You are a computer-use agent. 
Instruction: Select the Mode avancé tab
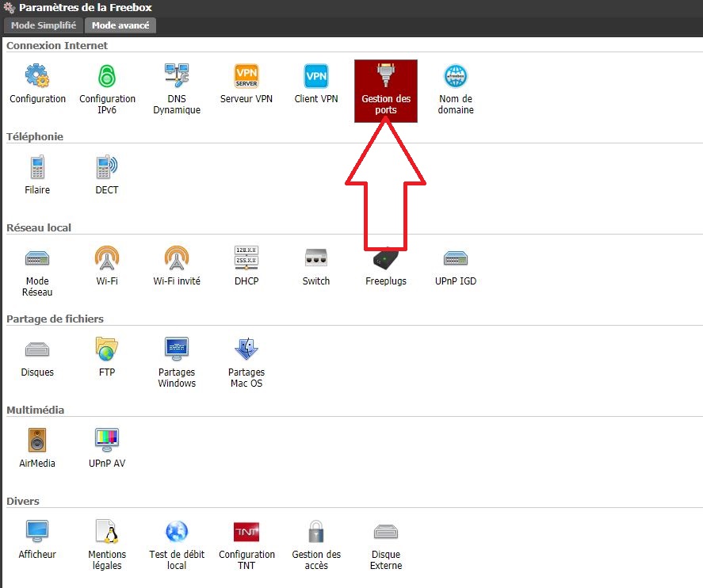pyautogui.click(x=120, y=25)
